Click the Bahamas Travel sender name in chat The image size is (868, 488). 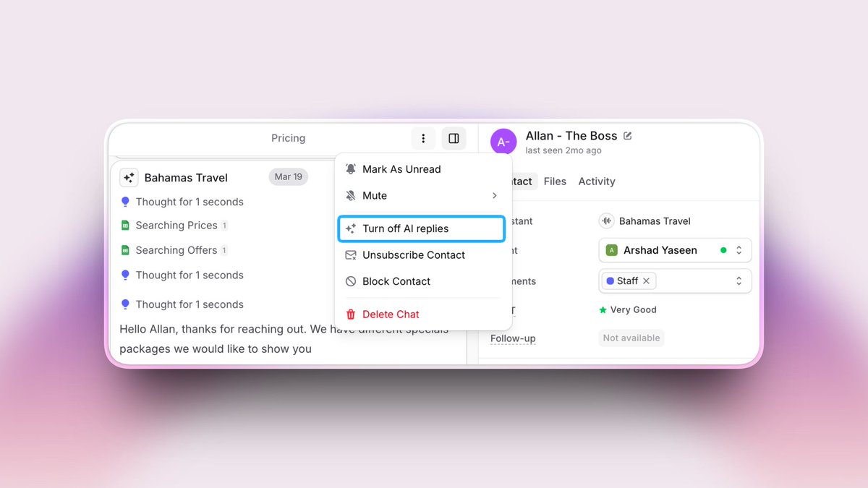186,178
